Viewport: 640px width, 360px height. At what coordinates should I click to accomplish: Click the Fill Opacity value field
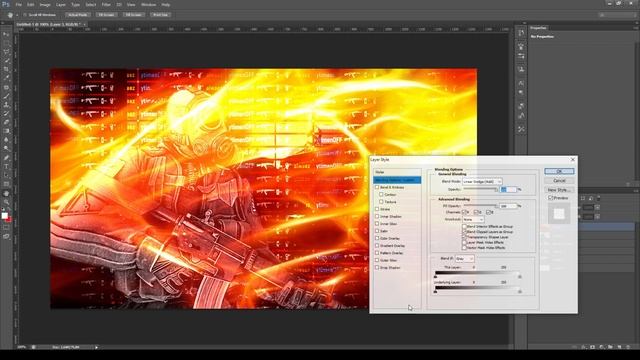[x=508, y=206]
